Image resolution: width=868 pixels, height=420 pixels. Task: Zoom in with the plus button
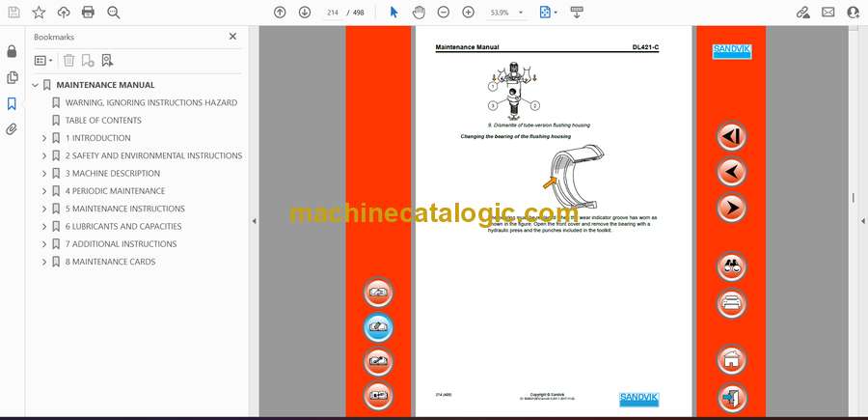[x=469, y=13]
